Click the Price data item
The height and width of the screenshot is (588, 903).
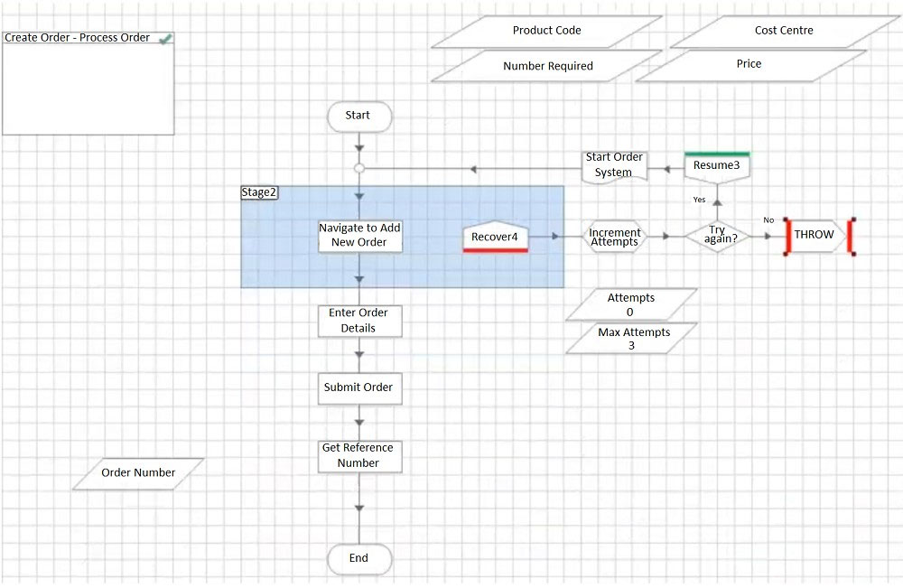(x=749, y=65)
